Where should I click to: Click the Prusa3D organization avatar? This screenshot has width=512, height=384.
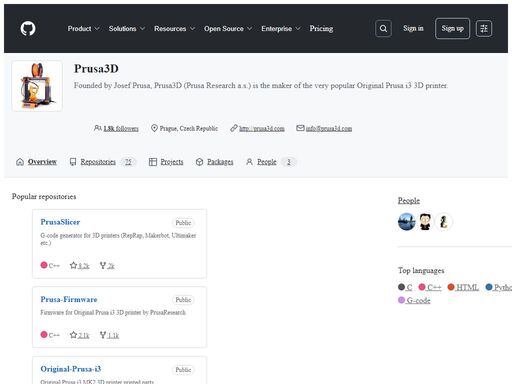coord(37,86)
